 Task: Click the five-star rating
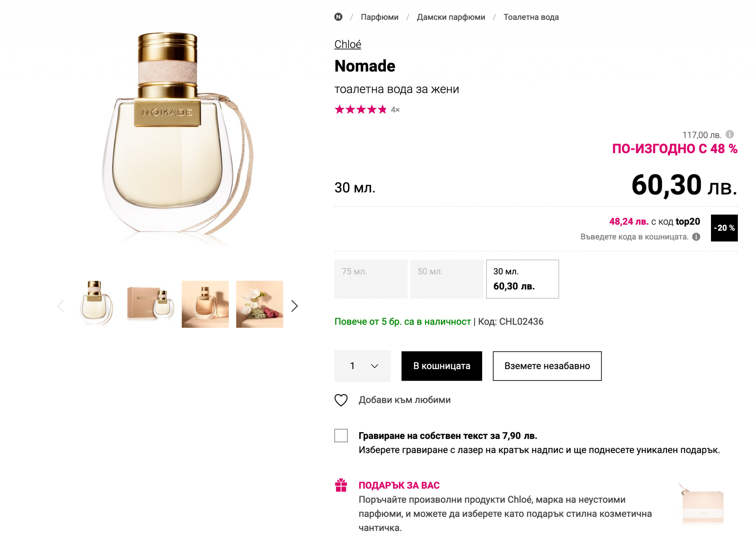[x=361, y=110]
